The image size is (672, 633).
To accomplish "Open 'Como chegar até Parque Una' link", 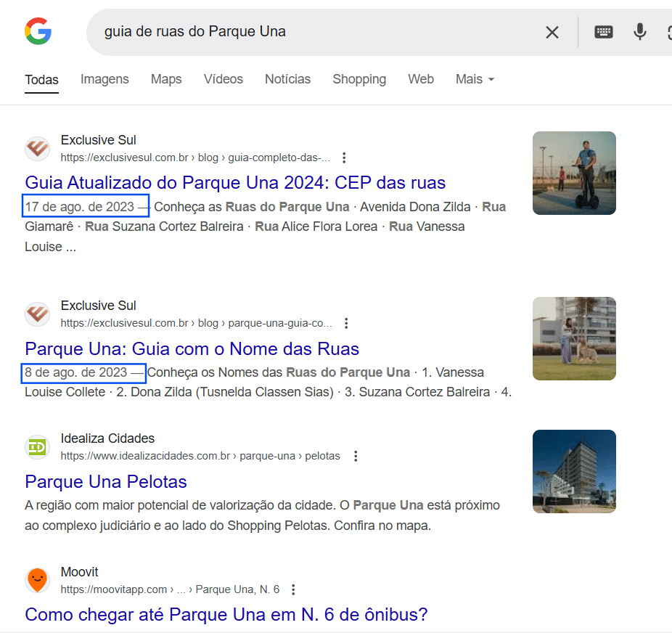I will [x=226, y=615].
